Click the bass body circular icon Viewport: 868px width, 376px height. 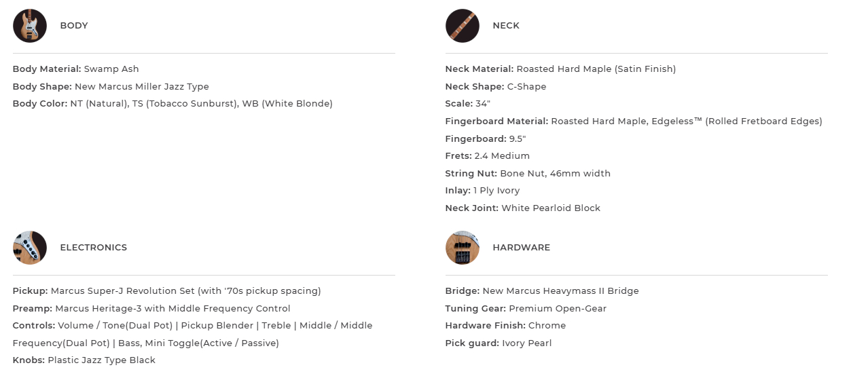pyautogui.click(x=30, y=26)
